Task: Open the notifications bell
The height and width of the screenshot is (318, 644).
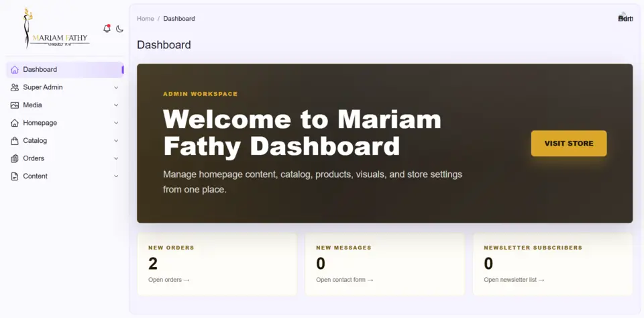Action: pyautogui.click(x=107, y=29)
